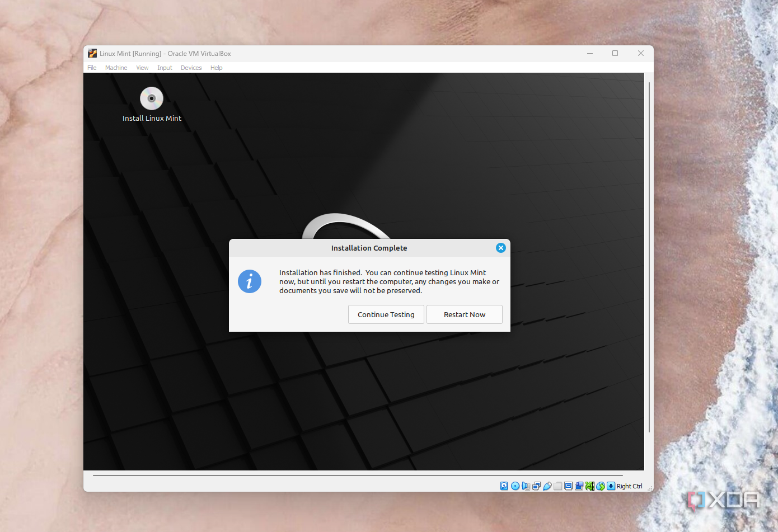The width and height of the screenshot is (778, 532).
Task: Open the Devices menu
Action: point(191,67)
